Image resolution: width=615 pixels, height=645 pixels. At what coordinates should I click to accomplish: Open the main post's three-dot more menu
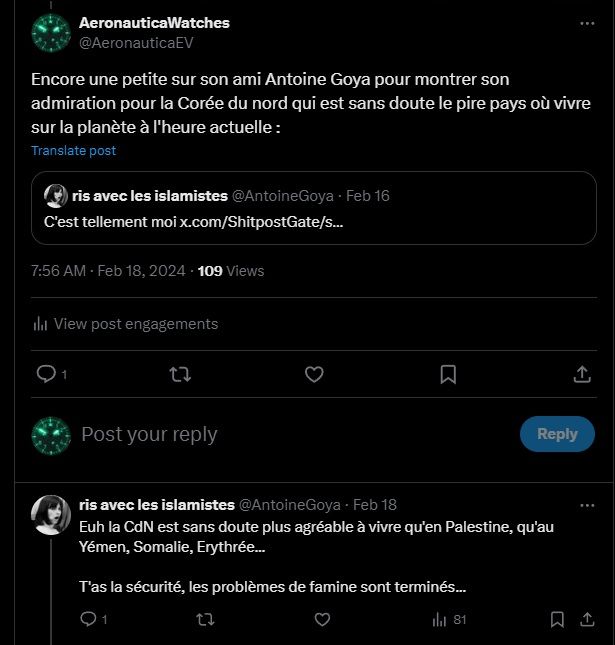click(x=587, y=23)
